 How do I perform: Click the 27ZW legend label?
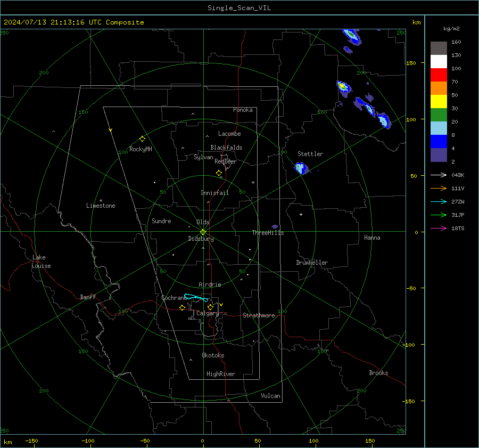(458, 202)
